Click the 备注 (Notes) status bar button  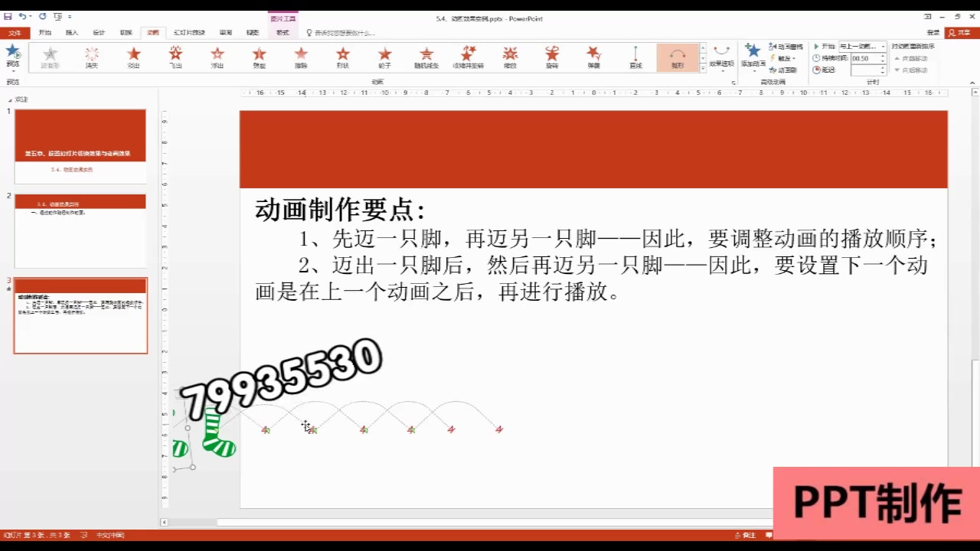tap(744, 535)
